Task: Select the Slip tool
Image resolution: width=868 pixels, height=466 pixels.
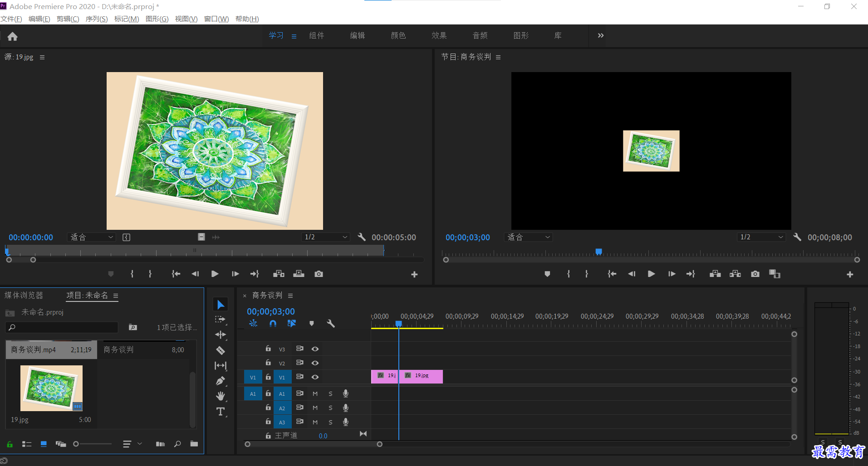Action: [x=221, y=365]
